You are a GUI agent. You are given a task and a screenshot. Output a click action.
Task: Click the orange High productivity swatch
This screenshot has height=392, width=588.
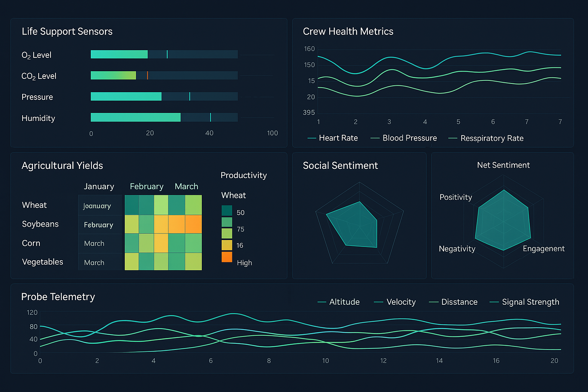point(227,257)
